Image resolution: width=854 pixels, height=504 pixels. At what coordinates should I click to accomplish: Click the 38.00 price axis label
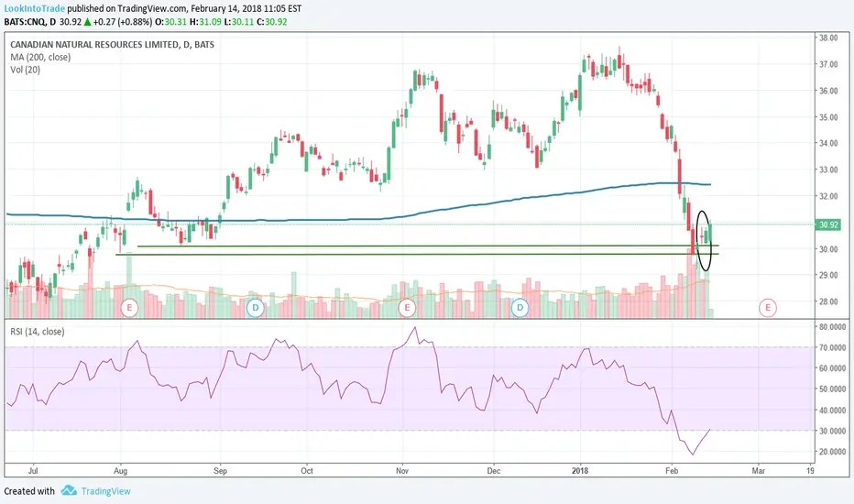pyautogui.click(x=828, y=38)
